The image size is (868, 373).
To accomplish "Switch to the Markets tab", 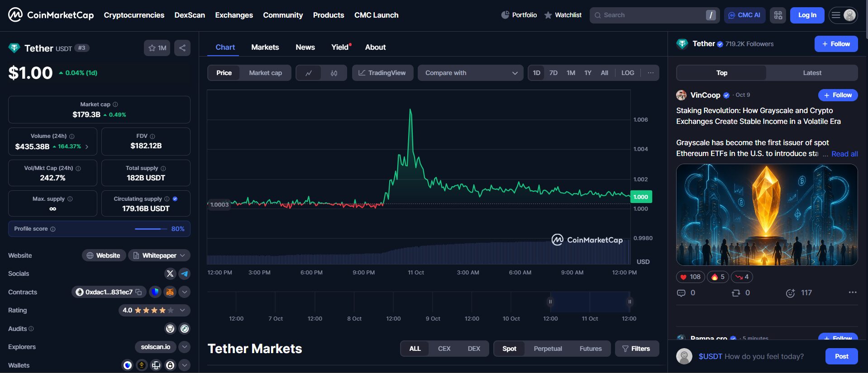I will coord(265,47).
